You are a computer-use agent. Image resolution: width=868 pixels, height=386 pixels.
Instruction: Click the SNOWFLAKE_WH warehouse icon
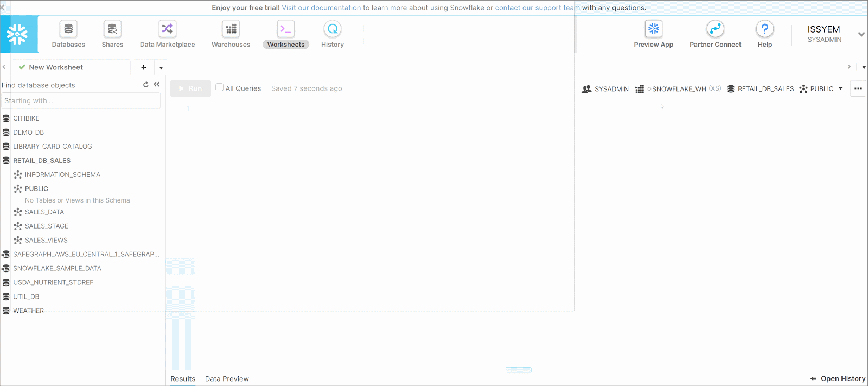tap(640, 89)
